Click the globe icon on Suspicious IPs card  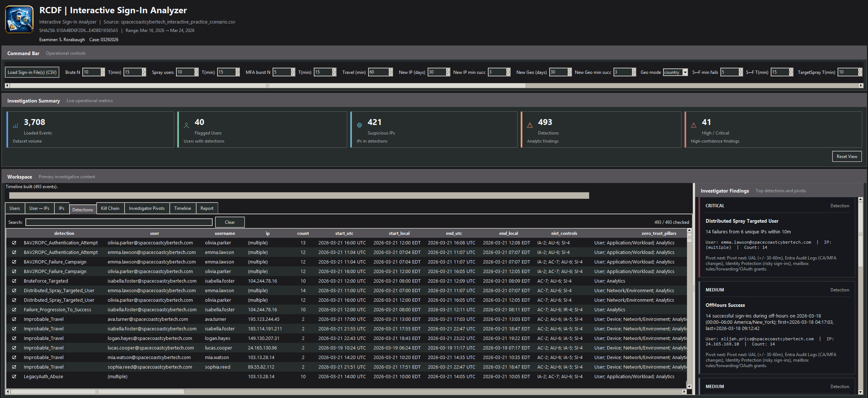(359, 125)
